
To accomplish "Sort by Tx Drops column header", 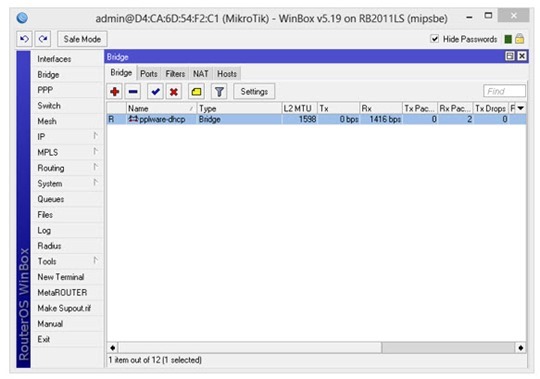I will pos(490,108).
